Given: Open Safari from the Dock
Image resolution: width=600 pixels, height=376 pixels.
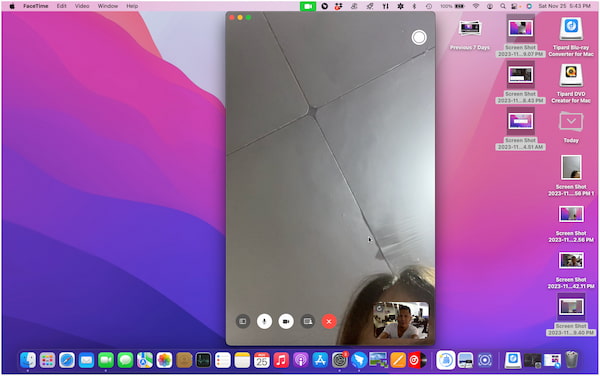Looking at the screenshot, I should 67,360.
